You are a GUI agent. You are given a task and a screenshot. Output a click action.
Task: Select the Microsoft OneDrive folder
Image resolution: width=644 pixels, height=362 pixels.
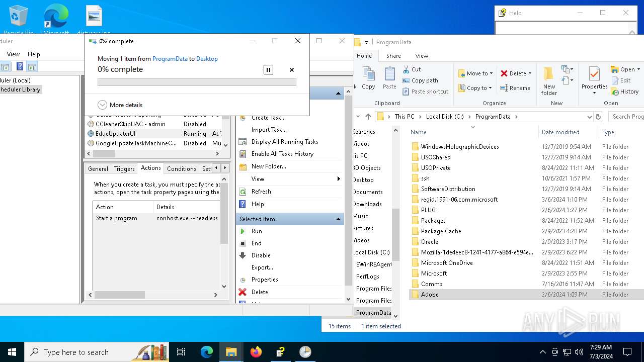(x=526, y=263)
